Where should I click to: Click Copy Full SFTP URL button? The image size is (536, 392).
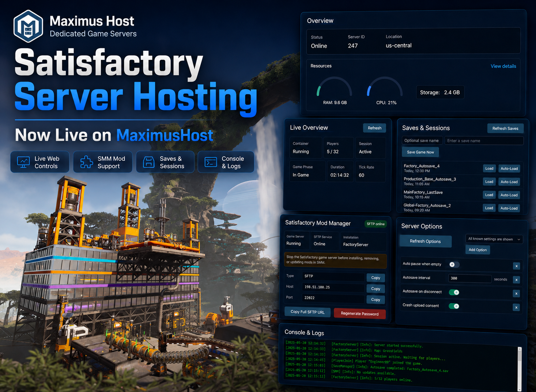(307, 312)
